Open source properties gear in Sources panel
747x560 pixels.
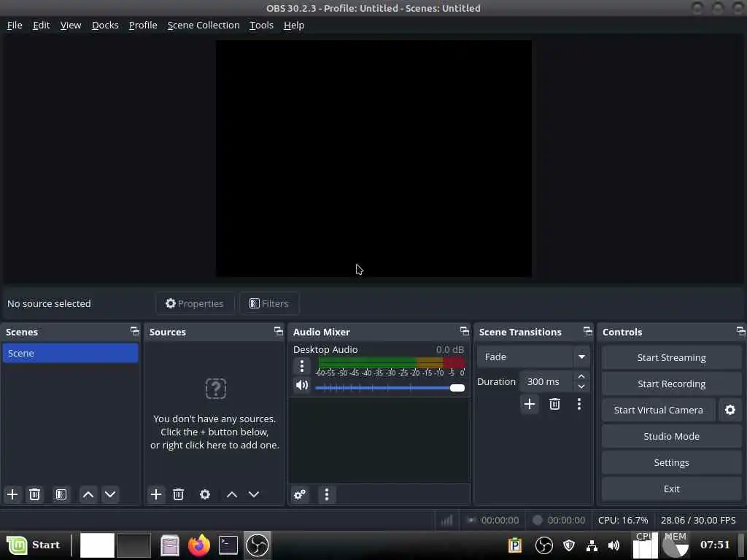point(205,494)
